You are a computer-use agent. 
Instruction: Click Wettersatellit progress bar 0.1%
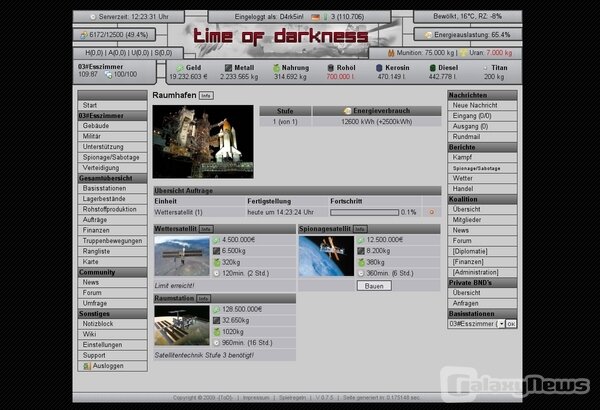tap(364, 212)
